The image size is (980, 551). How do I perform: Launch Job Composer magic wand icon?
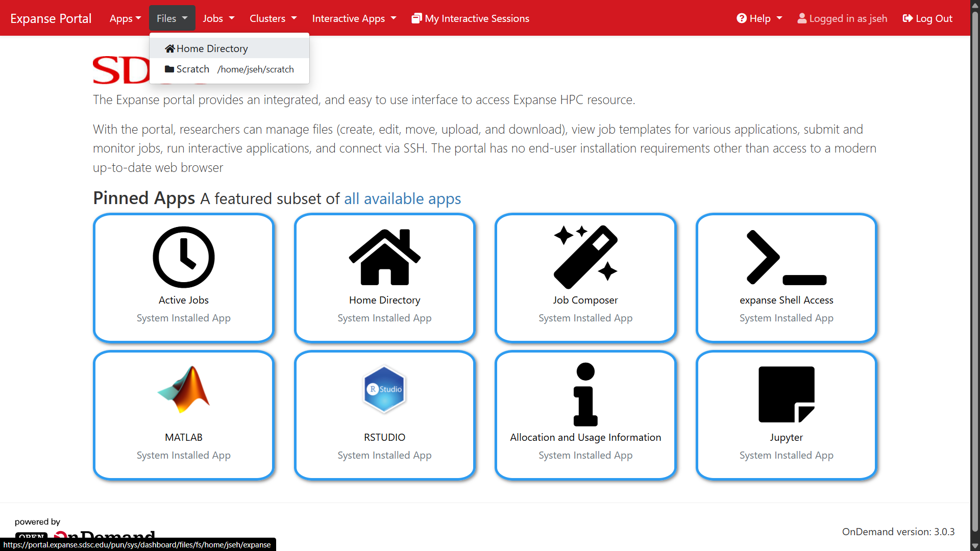pos(585,257)
